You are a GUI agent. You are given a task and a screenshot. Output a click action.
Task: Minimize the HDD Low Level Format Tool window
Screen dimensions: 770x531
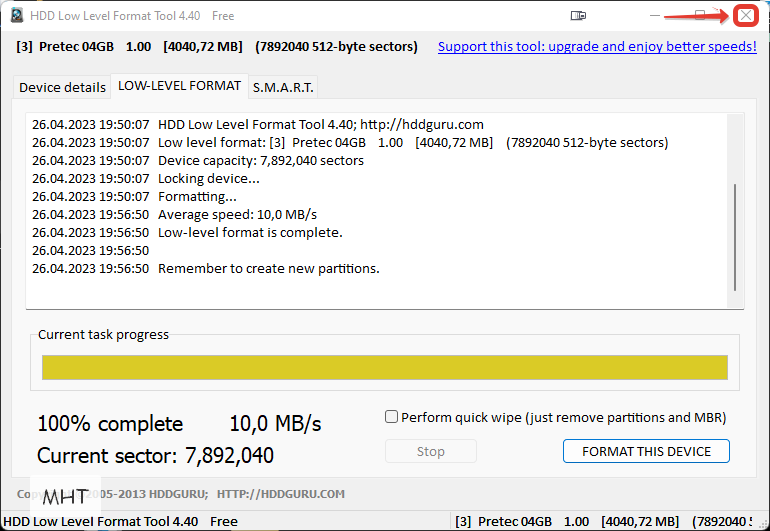click(x=655, y=16)
